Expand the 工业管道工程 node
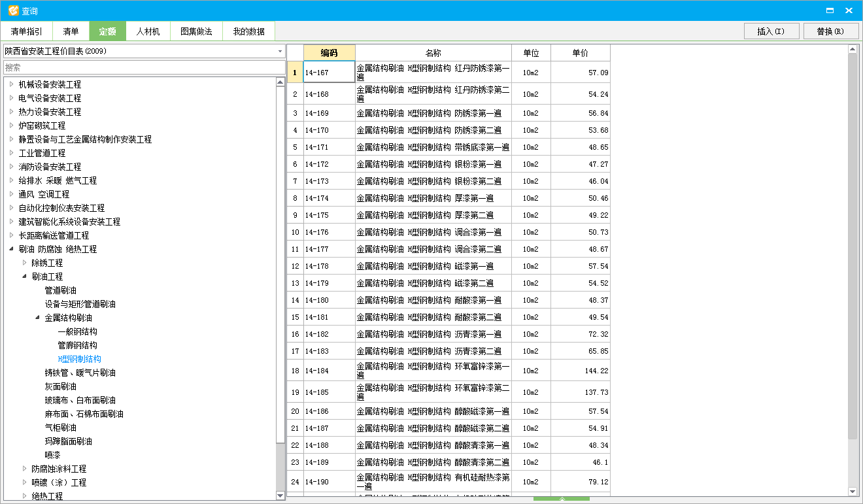 11,153
